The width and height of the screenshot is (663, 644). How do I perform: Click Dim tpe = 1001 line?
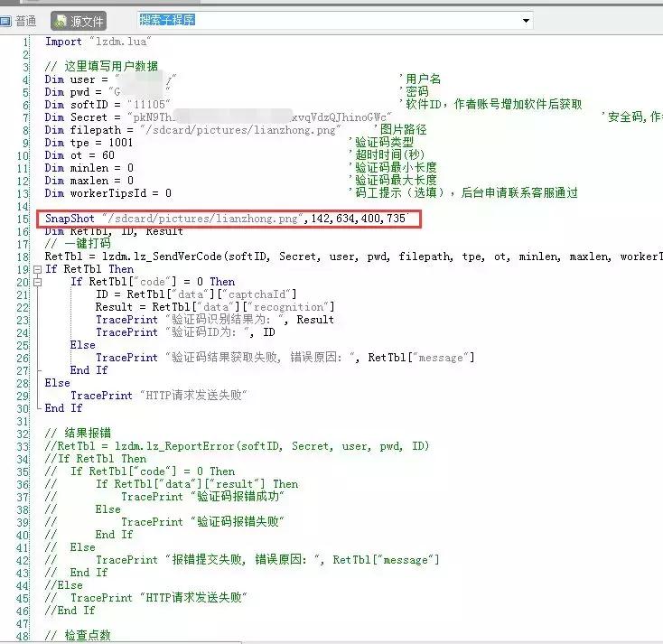(x=89, y=143)
